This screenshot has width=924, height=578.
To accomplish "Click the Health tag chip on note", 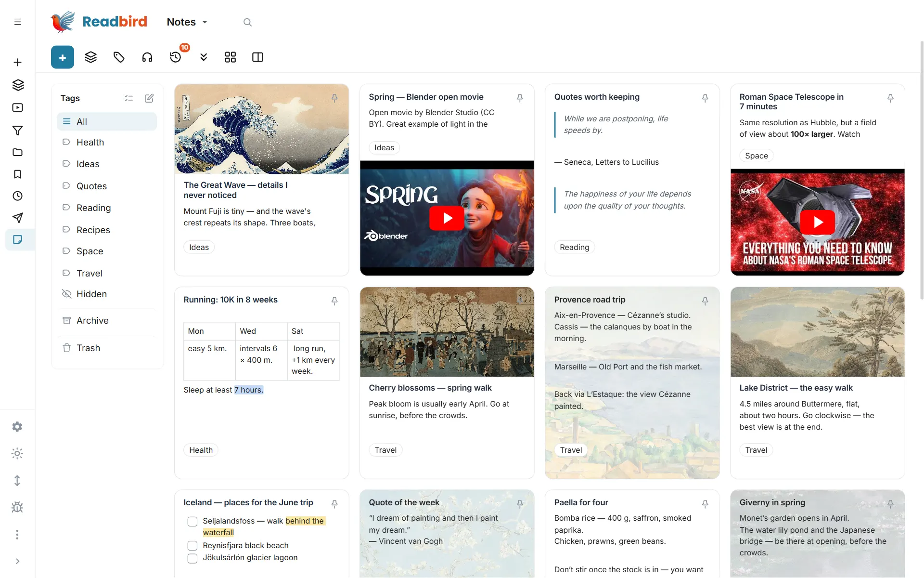I will [201, 450].
